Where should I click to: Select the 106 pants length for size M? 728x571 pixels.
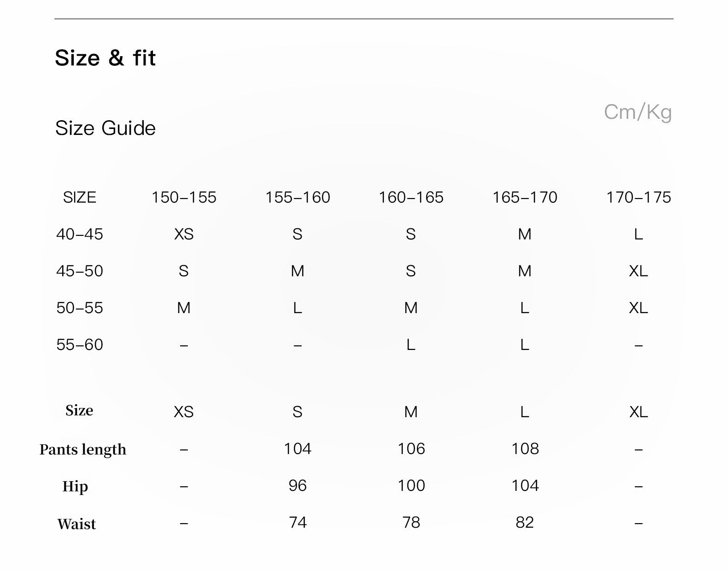pyautogui.click(x=411, y=449)
